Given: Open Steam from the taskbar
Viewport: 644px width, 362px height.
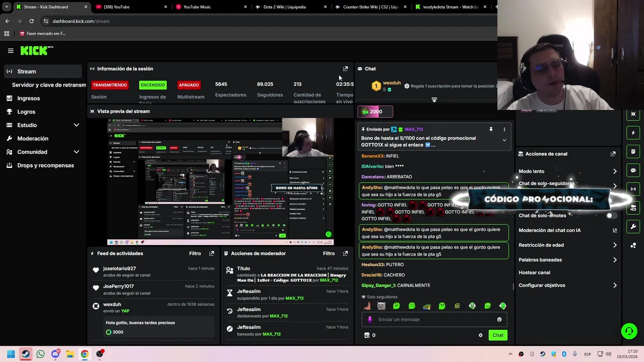Looking at the screenshot, I should coord(25,354).
